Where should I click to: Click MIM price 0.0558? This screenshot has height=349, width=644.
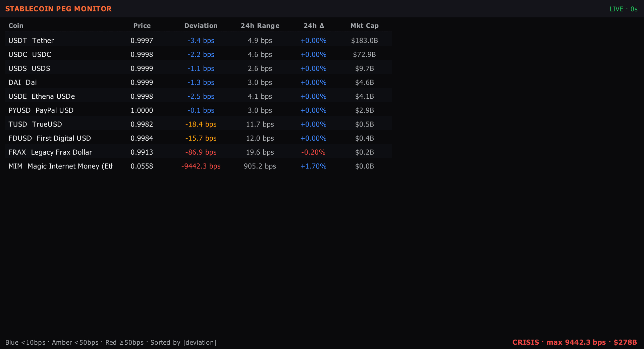point(142,166)
